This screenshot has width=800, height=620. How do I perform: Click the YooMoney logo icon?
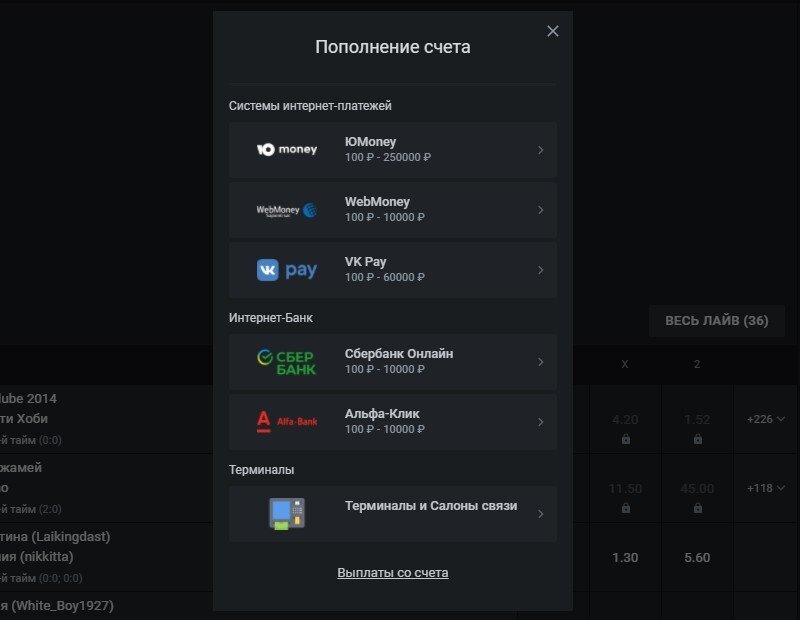click(287, 150)
